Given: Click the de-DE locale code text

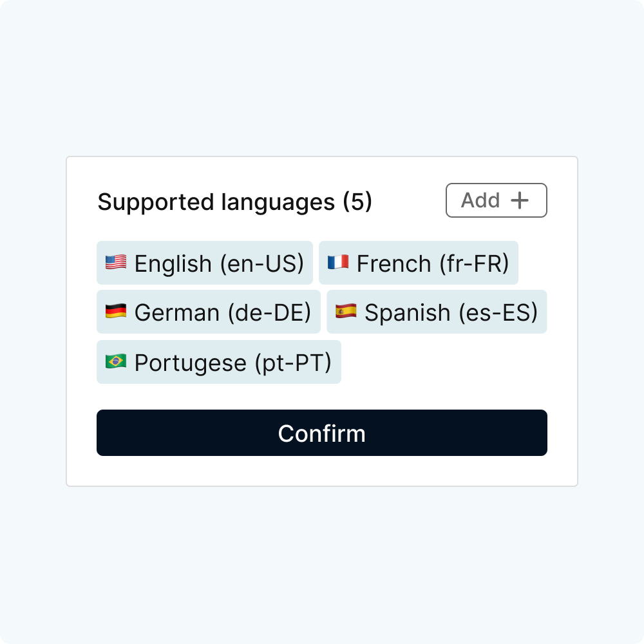Looking at the screenshot, I should 269,312.
